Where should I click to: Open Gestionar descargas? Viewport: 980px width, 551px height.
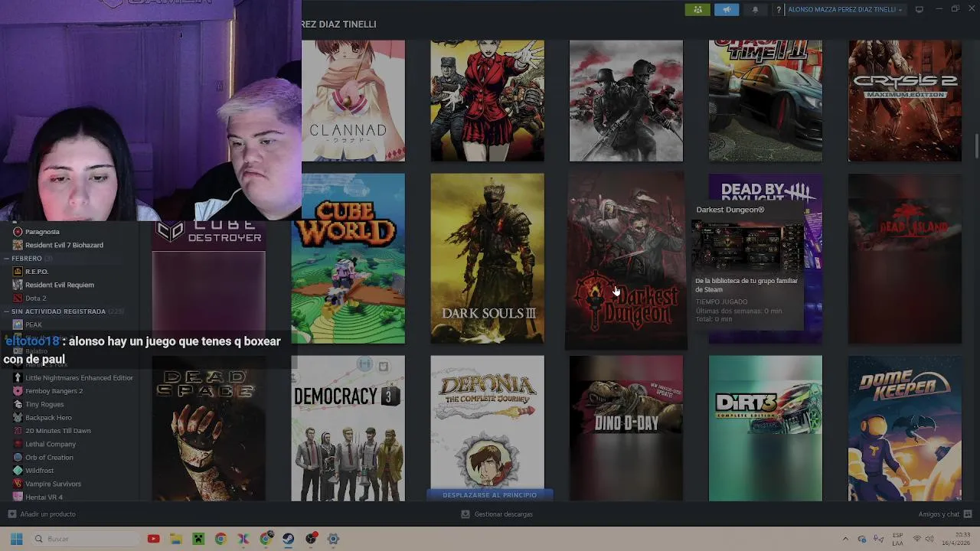coord(496,514)
